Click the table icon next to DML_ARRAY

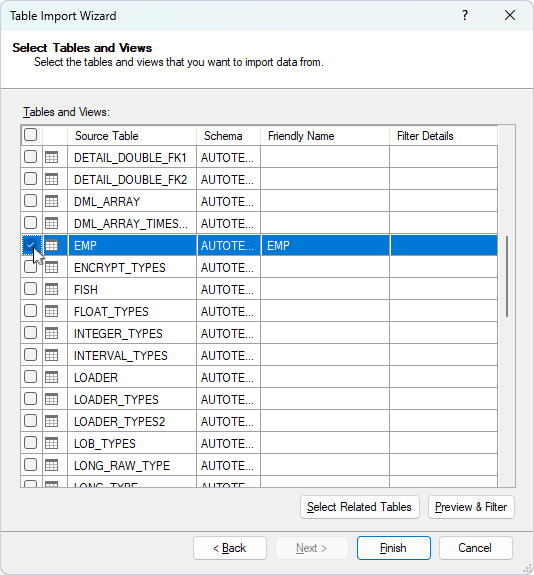51,201
